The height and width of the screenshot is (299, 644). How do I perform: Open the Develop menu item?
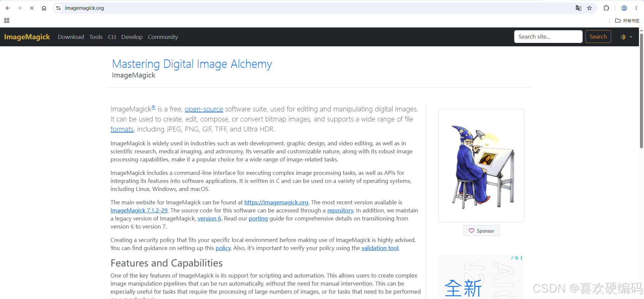(132, 37)
